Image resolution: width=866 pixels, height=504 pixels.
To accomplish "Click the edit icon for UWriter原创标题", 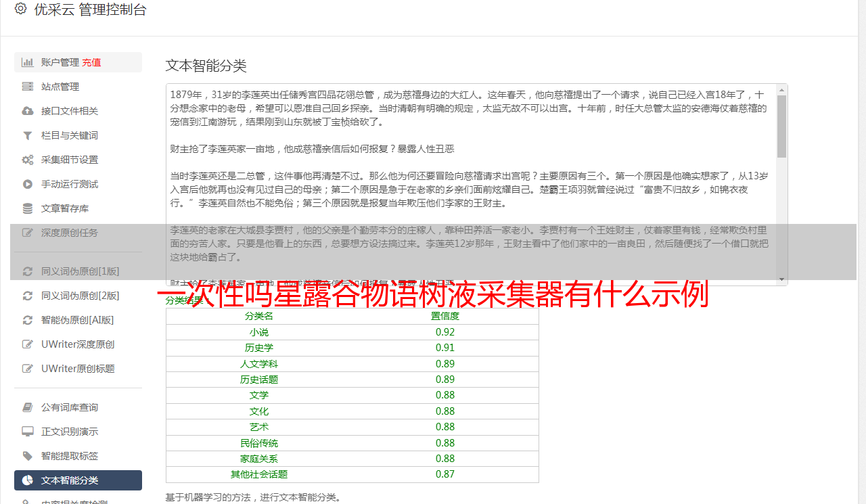I will click(28, 369).
